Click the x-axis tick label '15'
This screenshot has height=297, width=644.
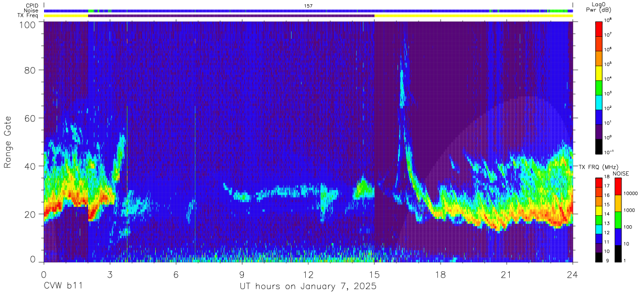(x=374, y=274)
